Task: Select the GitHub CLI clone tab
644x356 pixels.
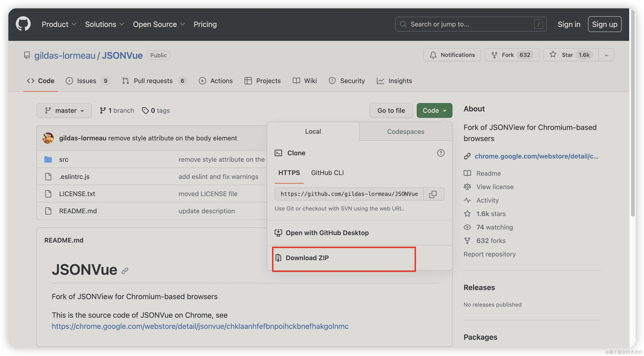Action: 327,173
